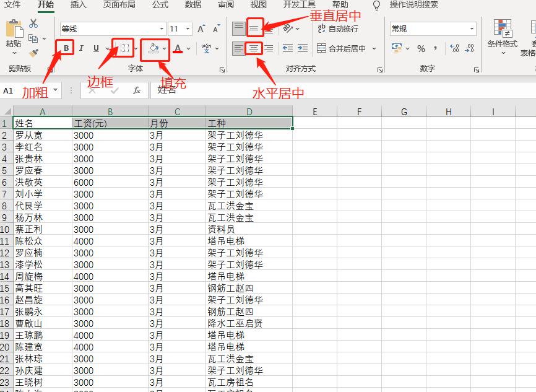This screenshot has height=392, width=536.
Task: Select the Italic formatting icon
Action: 80,47
